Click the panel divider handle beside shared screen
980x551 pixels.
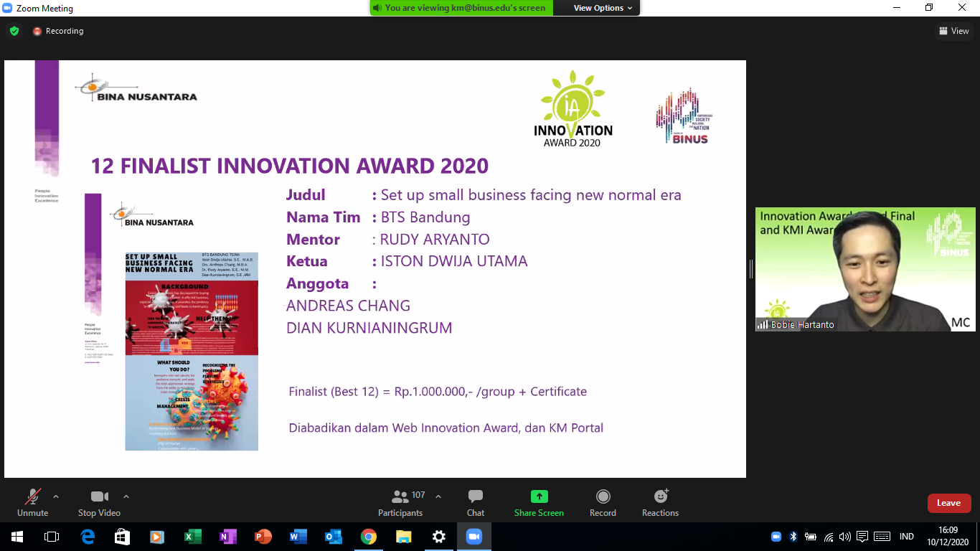(x=750, y=269)
